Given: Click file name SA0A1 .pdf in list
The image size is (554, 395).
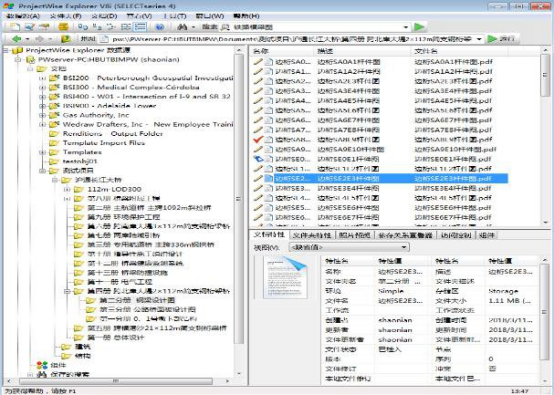Looking at the screenshot, I should [453, 62].
